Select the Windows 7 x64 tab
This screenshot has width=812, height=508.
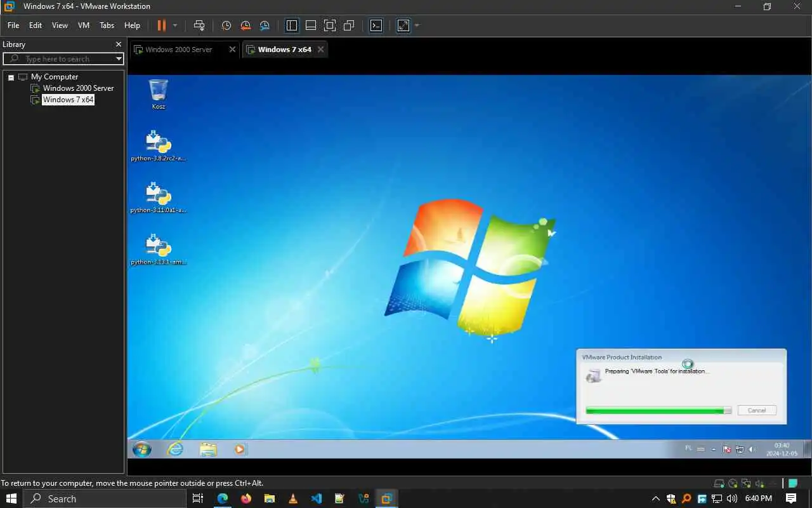click(x=284, y=50)
